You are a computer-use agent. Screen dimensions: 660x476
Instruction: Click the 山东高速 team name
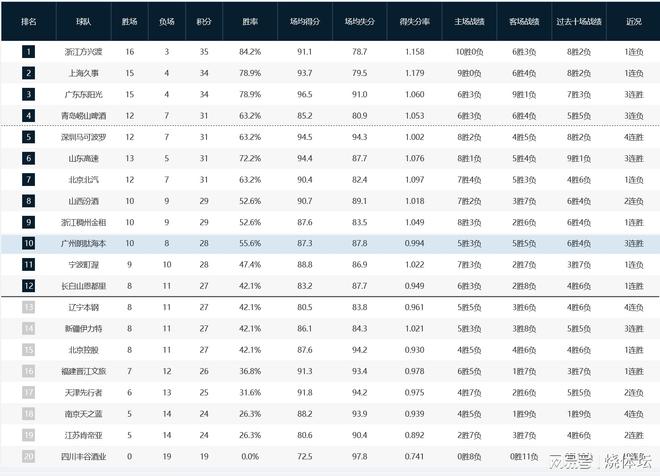(x=86, y=158)
